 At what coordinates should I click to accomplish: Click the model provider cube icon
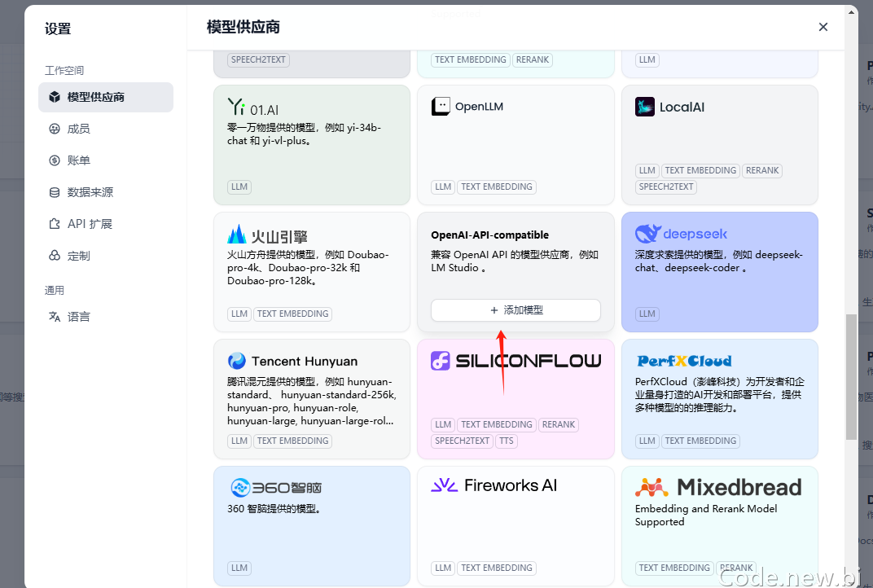pos(55,98)
